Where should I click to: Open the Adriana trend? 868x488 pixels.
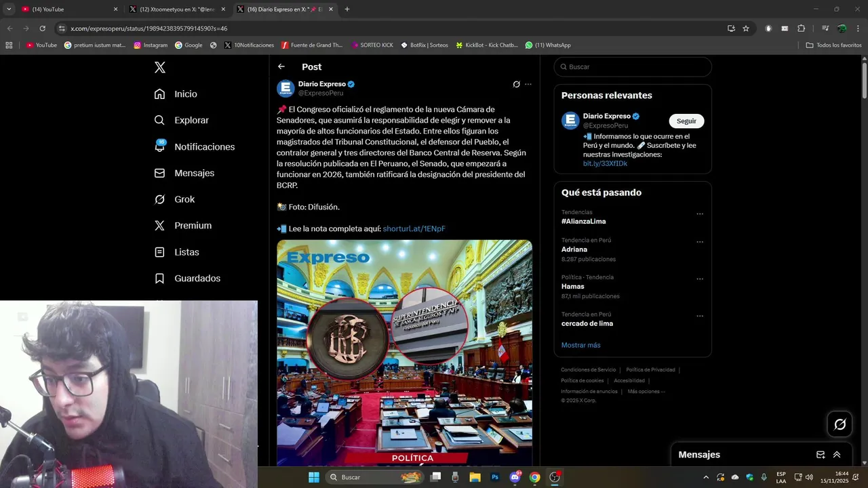574,249
